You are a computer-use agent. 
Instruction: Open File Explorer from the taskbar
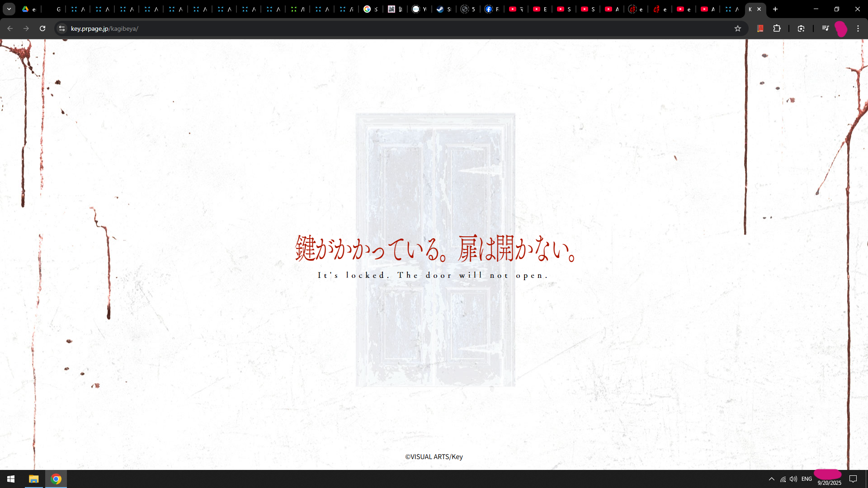pyautogui.click(x=34, y=479)
